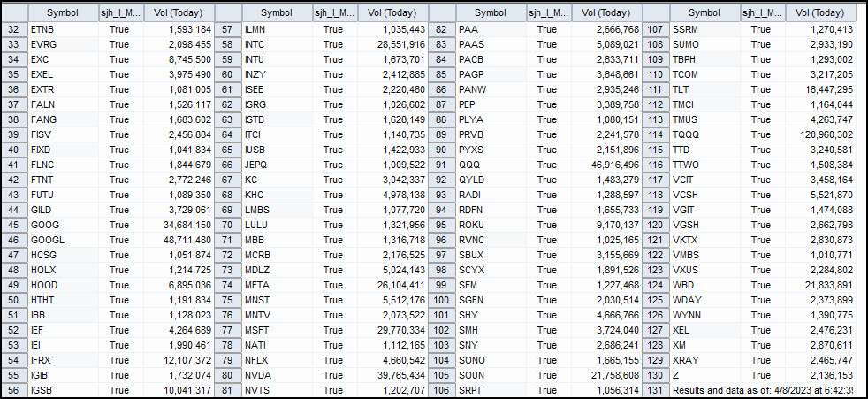This screenshot has height=399, width=868.
Task: Click the GOOGL symbol cell
Action: click(63, 240)
